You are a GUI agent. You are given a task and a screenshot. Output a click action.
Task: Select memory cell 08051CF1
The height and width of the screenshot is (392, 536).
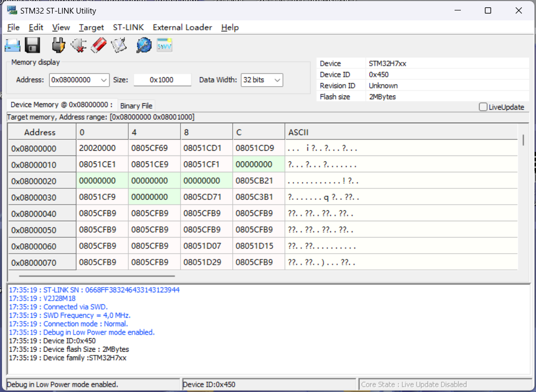pos(207,164)
